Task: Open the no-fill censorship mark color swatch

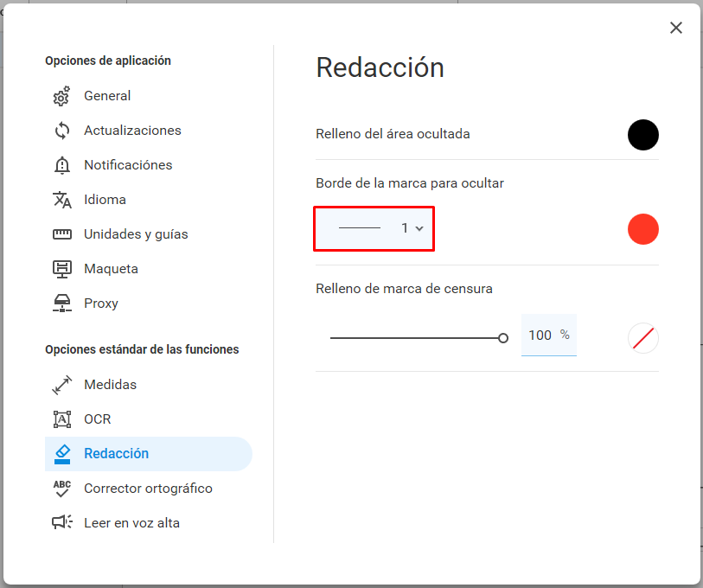Action: click(x=643, y=338)
